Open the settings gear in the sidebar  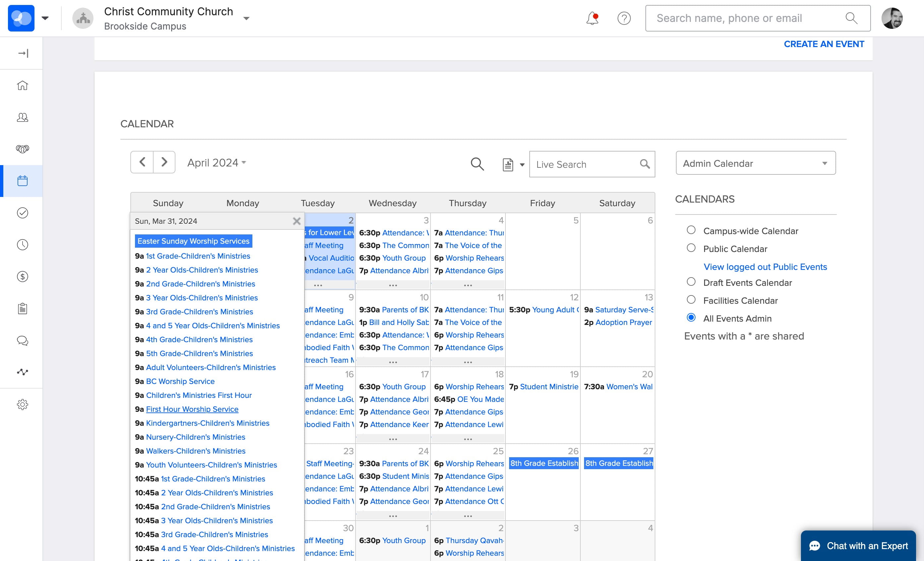23,404
